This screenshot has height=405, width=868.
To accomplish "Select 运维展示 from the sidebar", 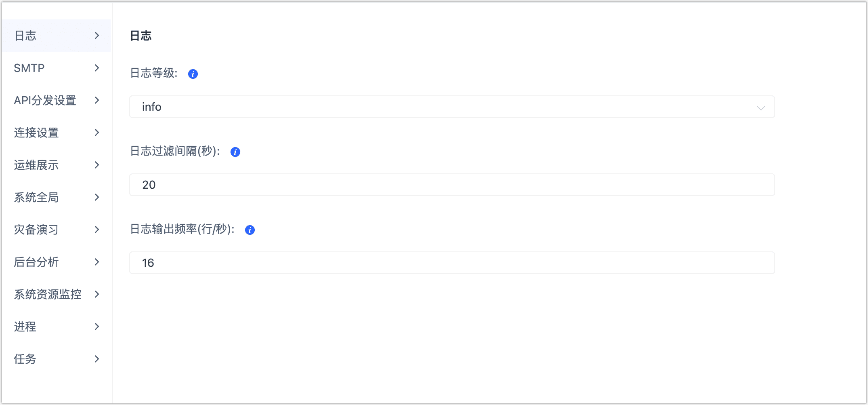I will point(36,165).
